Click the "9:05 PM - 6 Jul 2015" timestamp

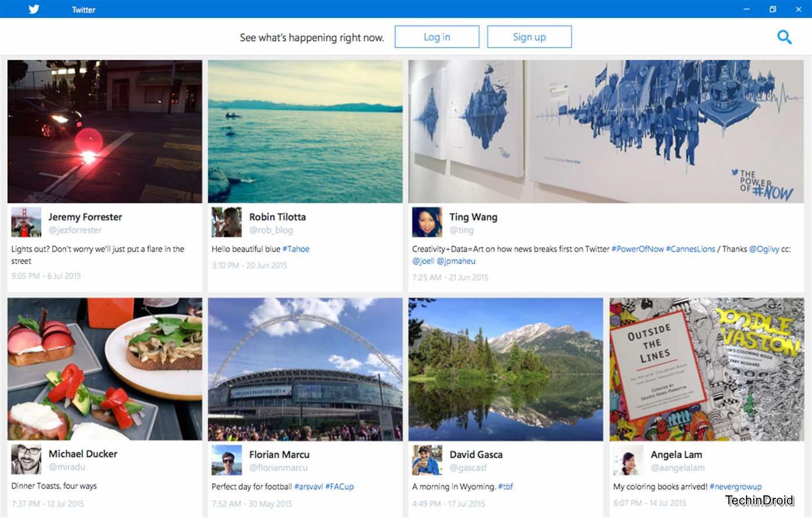(x=46, y=276)
